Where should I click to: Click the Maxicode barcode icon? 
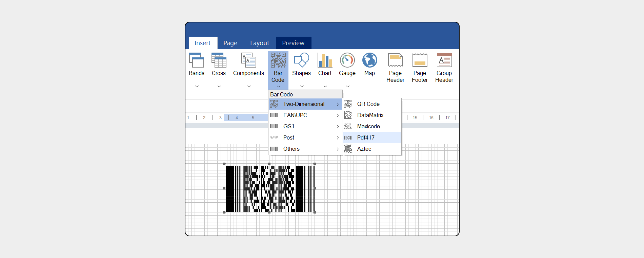click(348, 126)
